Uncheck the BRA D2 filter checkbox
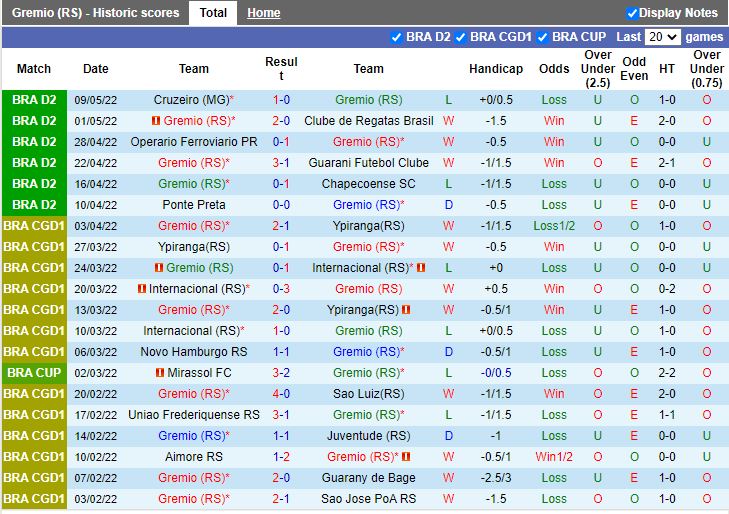The image size is (729, 514). coord(396,38)
